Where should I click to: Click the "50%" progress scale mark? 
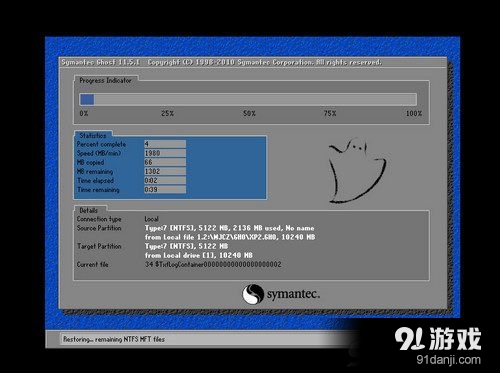click(x=249, y=113)
